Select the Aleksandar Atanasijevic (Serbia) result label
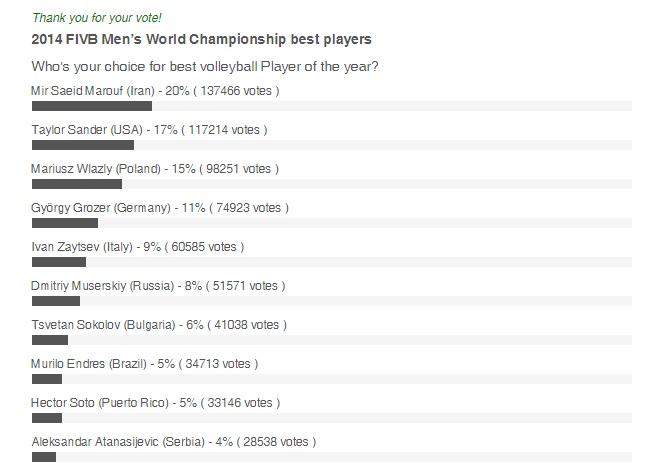This screenshot has width=670, height=474. pyautogui.click(x=174, y=441)
